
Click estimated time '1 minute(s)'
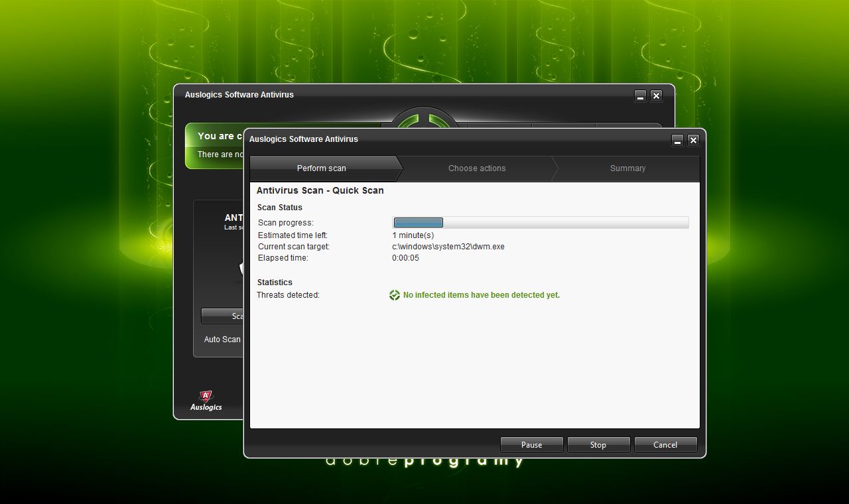point(413,235)
